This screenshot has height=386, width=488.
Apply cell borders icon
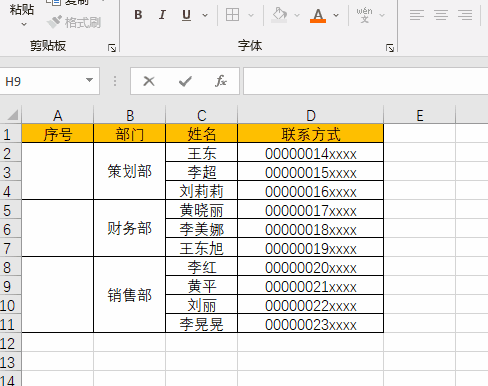coord(232,15)
